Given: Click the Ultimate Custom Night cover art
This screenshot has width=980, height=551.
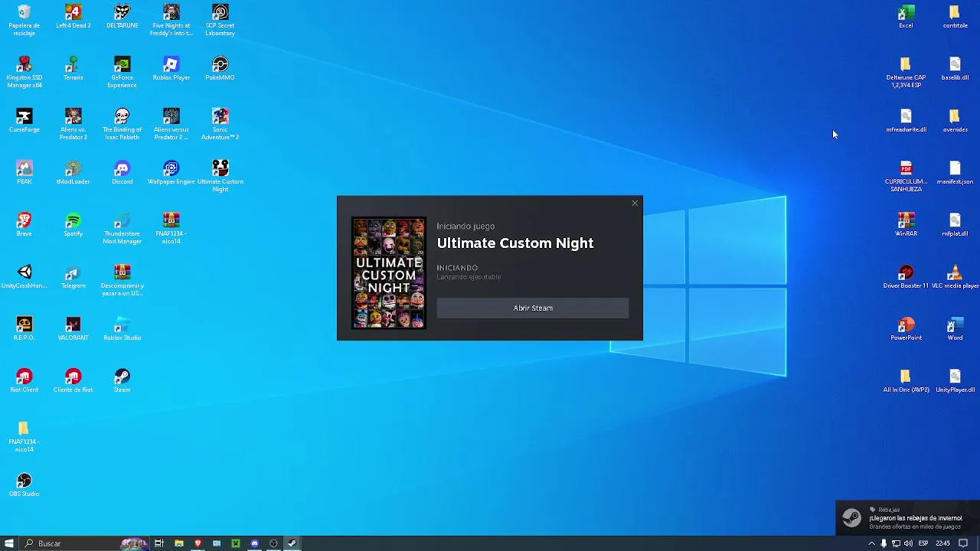Looking at the screenshot, I should click(389, 272).
